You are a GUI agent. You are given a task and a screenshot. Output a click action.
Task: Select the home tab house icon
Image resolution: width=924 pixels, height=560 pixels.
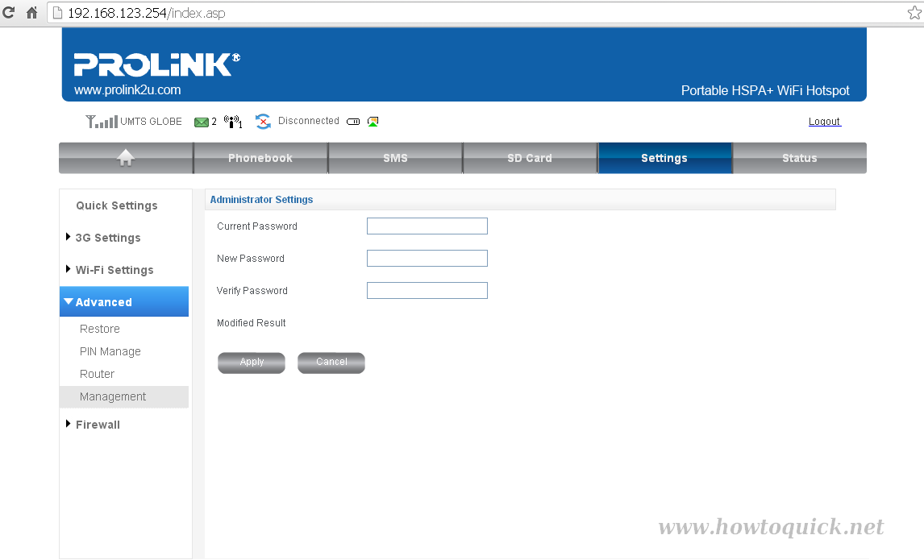coord(126,157)
